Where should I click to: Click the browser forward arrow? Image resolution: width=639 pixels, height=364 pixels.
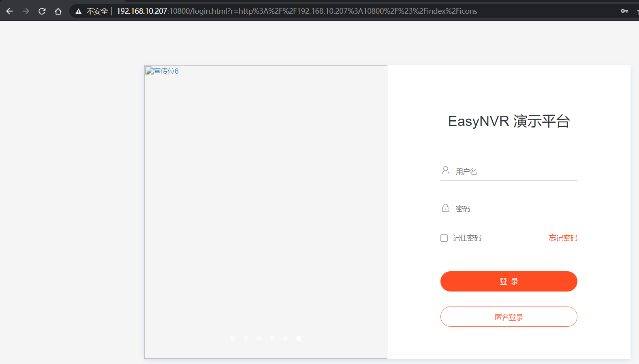(26, 11)
